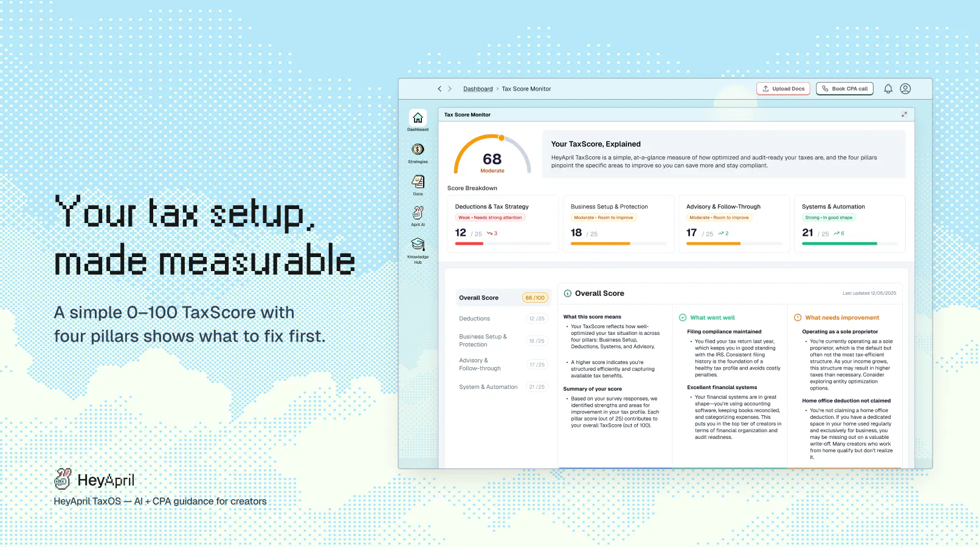Screen dimensions: 980x547
Task: Click the Overall Score info icon
Action: click(x=568, y=294)
